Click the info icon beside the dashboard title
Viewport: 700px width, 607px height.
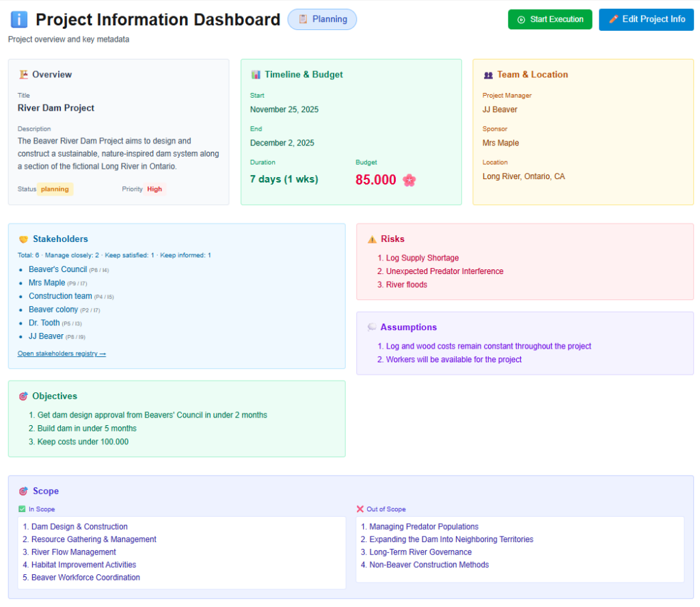(x=18, y=19)
